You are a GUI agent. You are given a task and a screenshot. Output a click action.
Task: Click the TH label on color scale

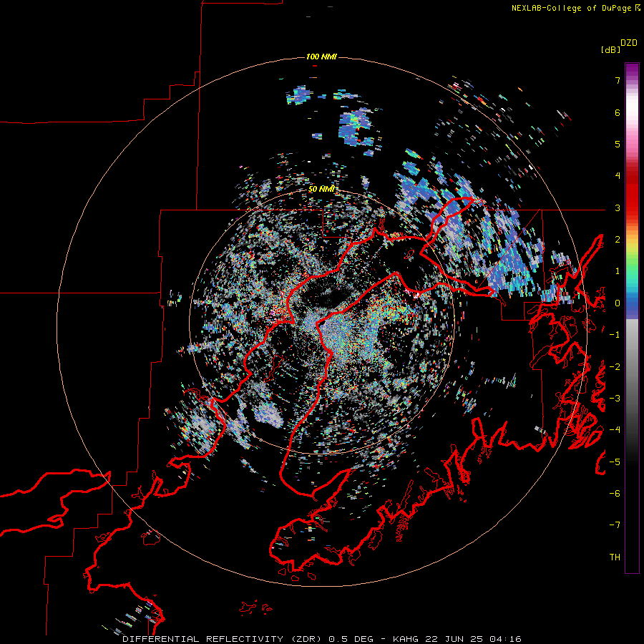615,557
